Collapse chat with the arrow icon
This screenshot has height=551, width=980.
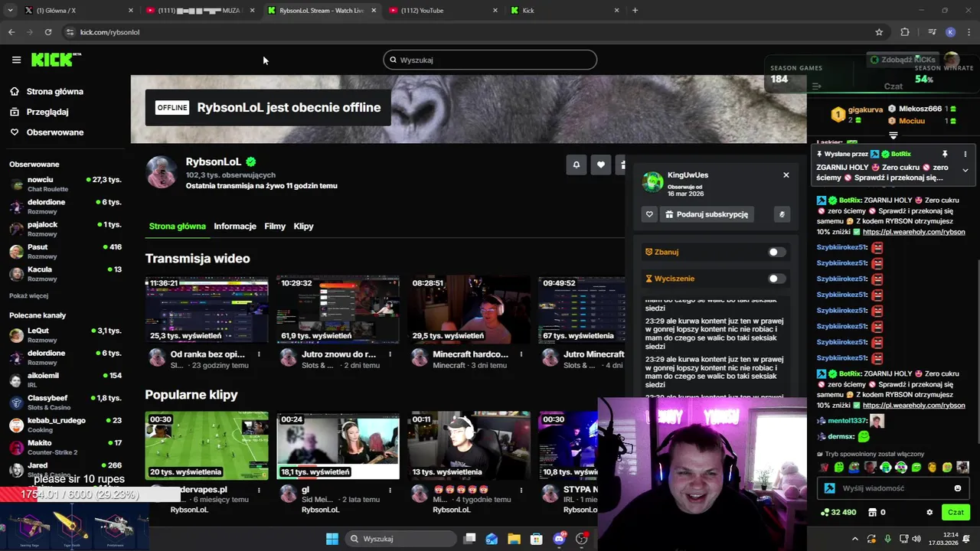point(816,86)
